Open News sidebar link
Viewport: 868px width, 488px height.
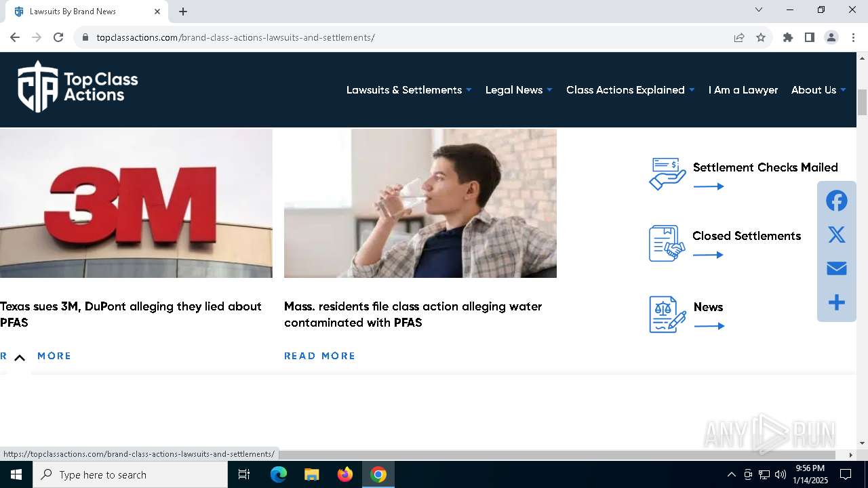[708, 307]
